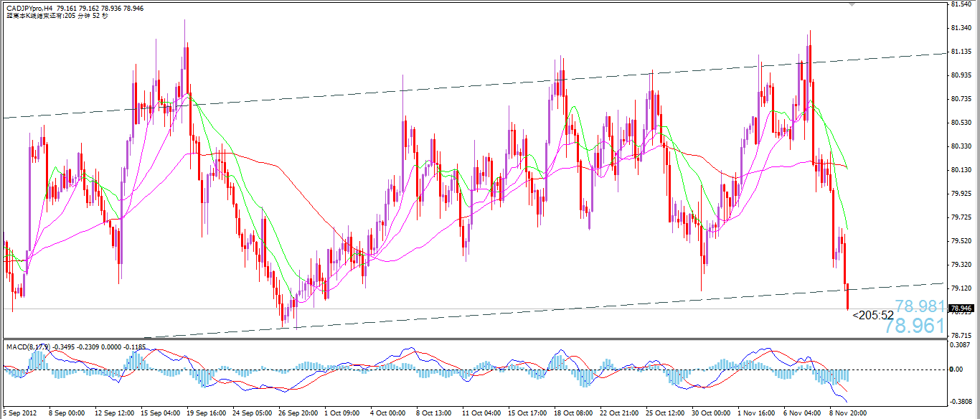The height and width of the screenshot is (419, 980).
Task: Click the 80.735 price axis label
Action: [961, 99]
